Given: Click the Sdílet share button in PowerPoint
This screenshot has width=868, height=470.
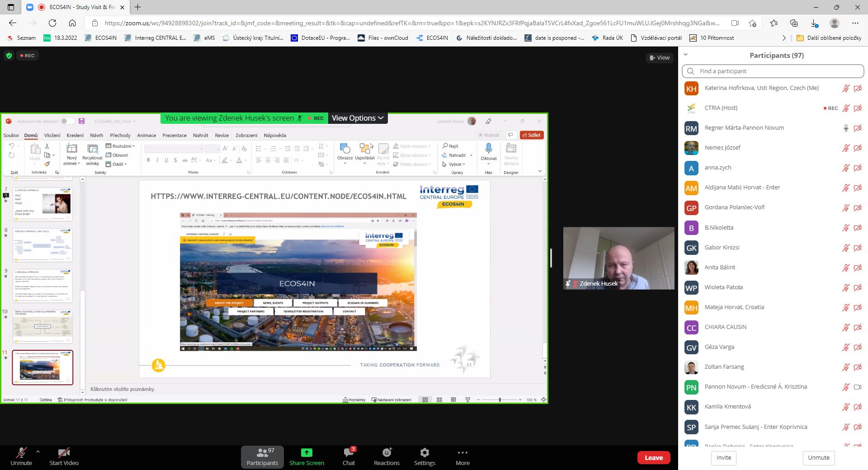Looking at the screenshot, I should (531, 135).
